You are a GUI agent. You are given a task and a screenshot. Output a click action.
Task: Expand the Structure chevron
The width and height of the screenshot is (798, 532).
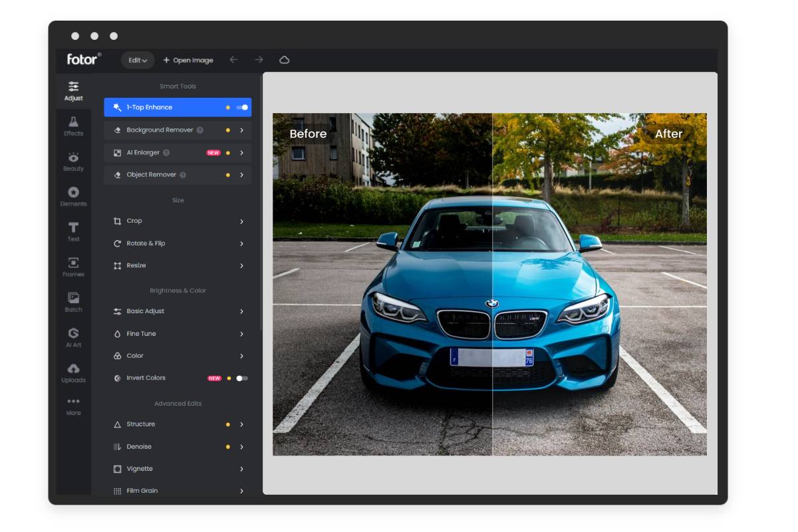(241, 424)
